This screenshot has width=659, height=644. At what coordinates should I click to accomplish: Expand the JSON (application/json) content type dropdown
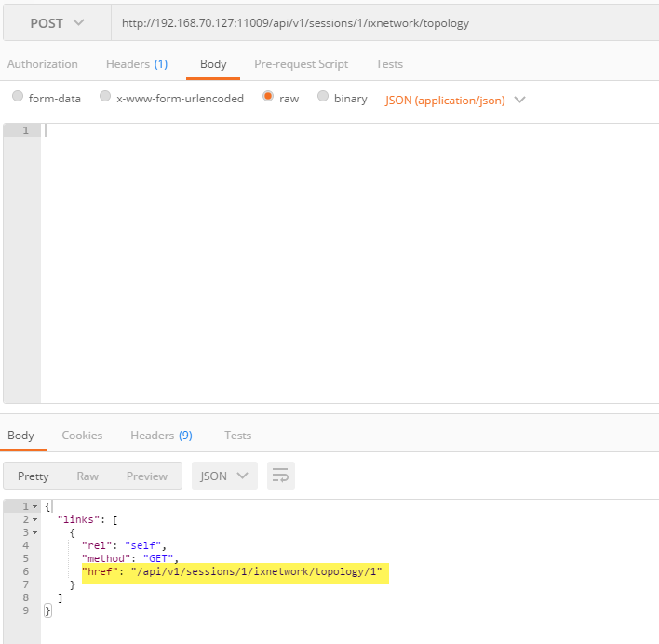tap(455, 100)
